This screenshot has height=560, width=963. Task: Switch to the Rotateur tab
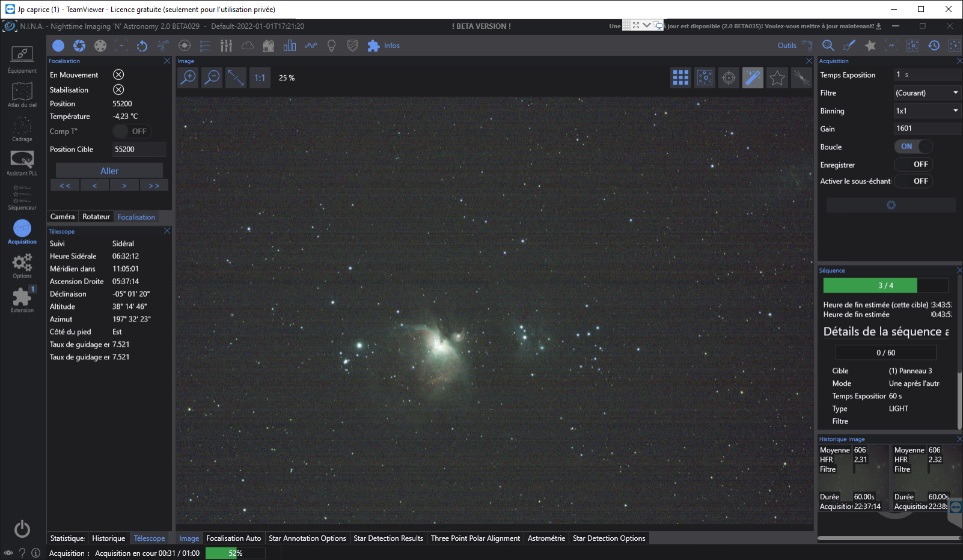tap(96, 216)
